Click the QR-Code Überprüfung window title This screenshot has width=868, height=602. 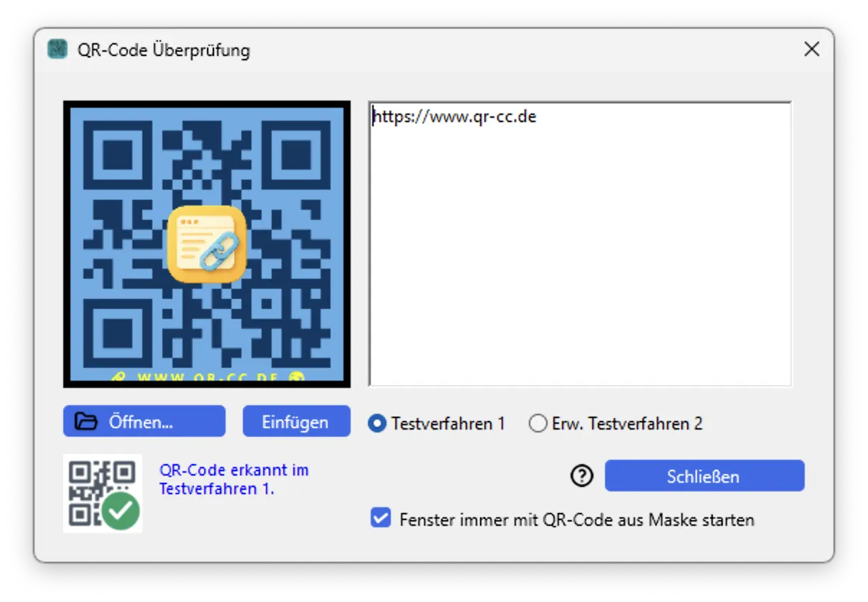click(x=164, y=50)
